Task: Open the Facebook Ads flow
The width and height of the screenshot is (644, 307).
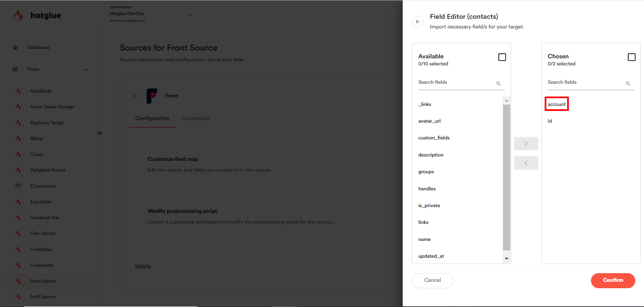Action: click(45, 218)
